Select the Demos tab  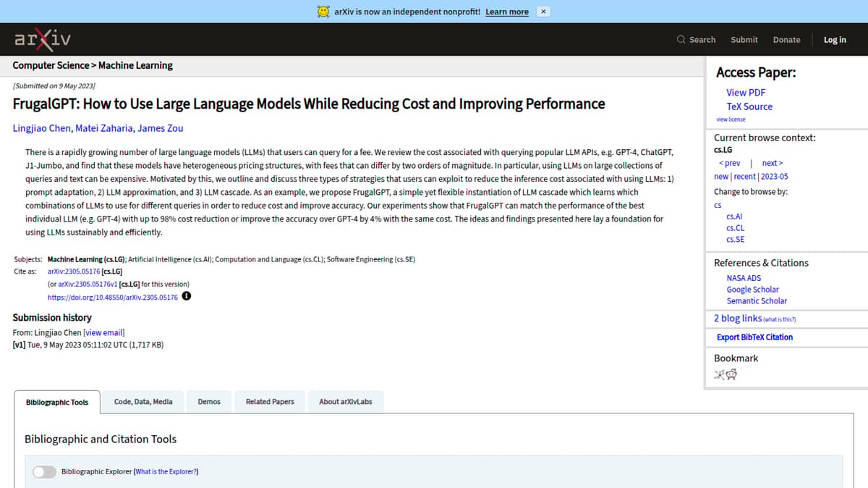[x=209, y=402]
